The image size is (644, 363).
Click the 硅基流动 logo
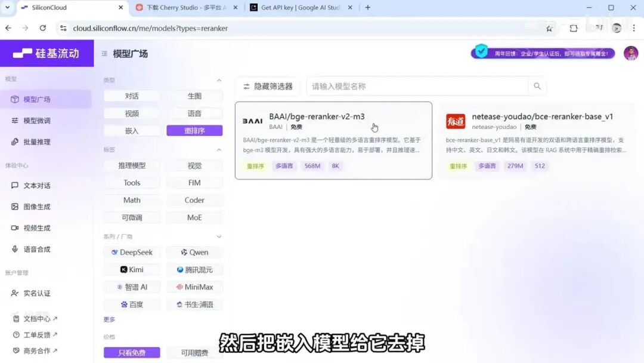click(46, 54)
